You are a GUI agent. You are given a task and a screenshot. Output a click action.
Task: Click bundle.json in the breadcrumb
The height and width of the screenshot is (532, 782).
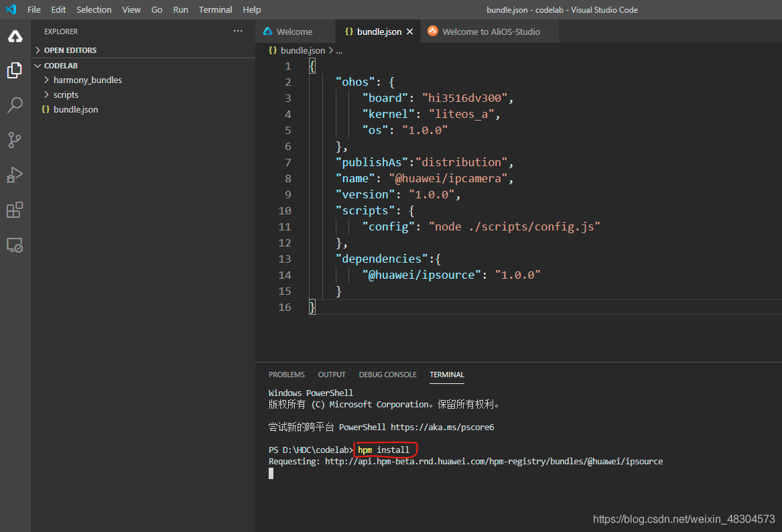coord(303,50)
